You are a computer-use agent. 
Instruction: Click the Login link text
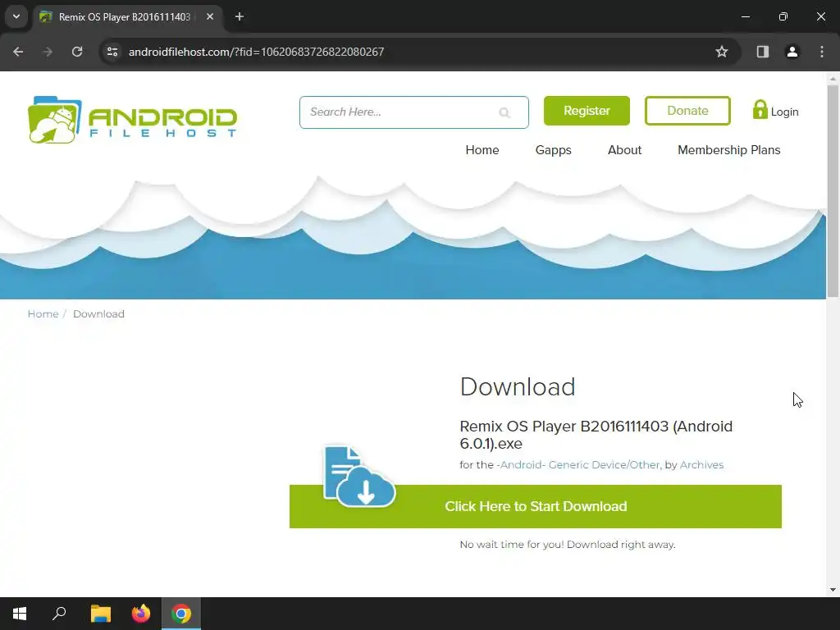click(784, 112)
